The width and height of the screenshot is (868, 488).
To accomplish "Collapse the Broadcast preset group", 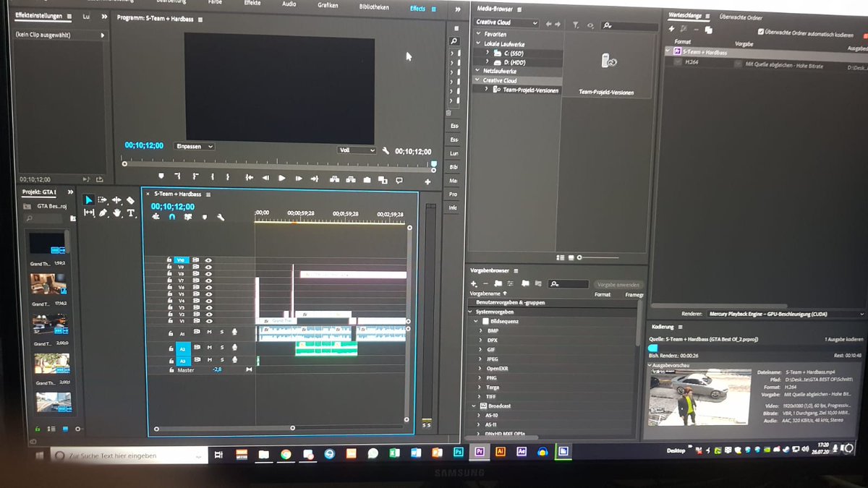I will (x=473, y=406).
